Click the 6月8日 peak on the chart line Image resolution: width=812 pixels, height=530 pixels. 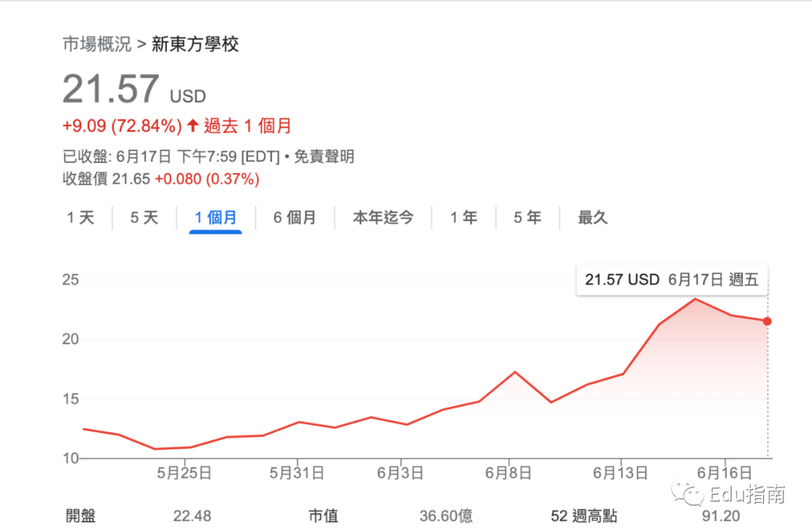[x=515, y=372]
